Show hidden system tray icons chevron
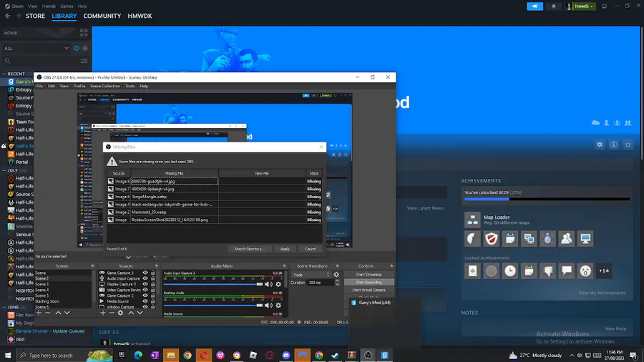644x362 pixels. (572, 356)
